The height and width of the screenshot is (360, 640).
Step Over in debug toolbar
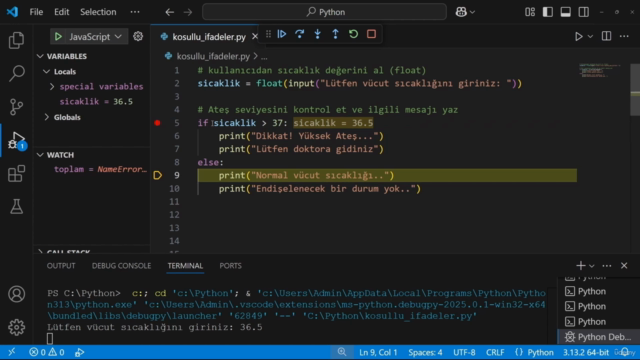[300, 34]
